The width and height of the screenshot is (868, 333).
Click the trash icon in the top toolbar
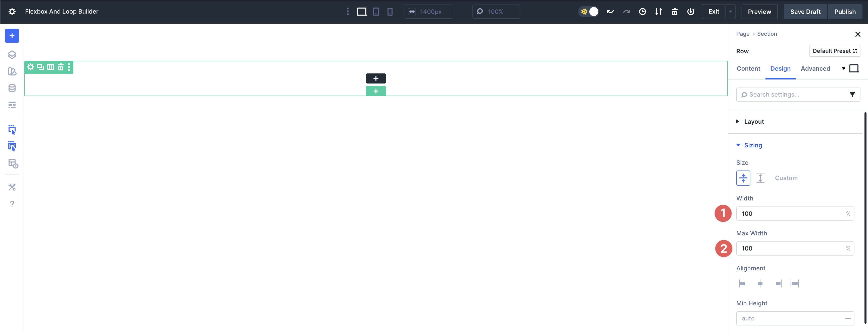tap(674, 12)
